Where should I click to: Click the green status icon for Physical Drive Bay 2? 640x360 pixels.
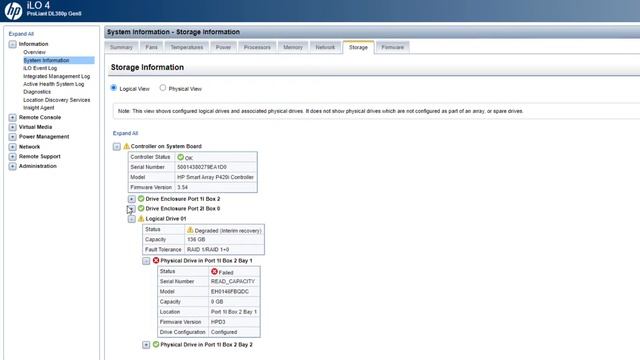tap(156, 344)
